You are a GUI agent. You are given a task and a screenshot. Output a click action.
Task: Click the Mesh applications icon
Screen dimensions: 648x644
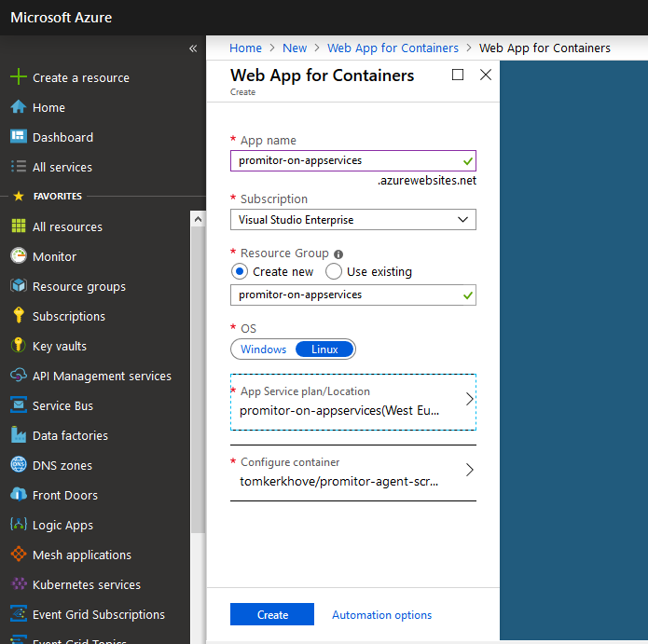tap(19, 554)
